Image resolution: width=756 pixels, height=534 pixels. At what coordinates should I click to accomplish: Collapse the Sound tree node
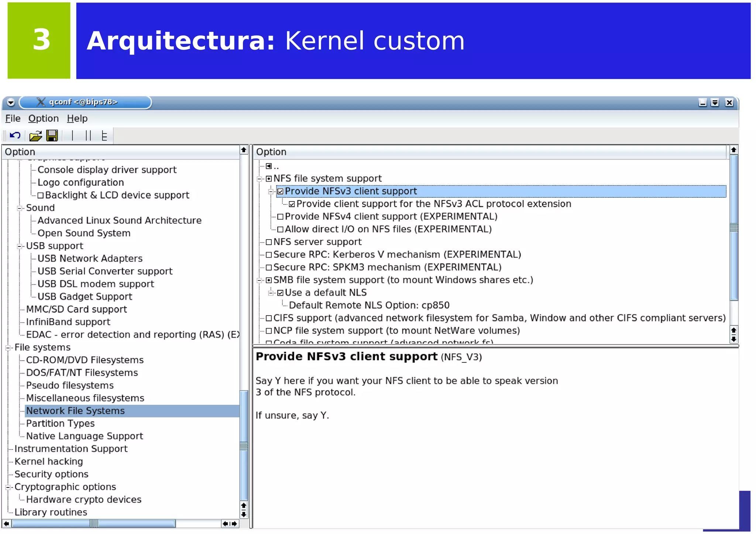20,208
